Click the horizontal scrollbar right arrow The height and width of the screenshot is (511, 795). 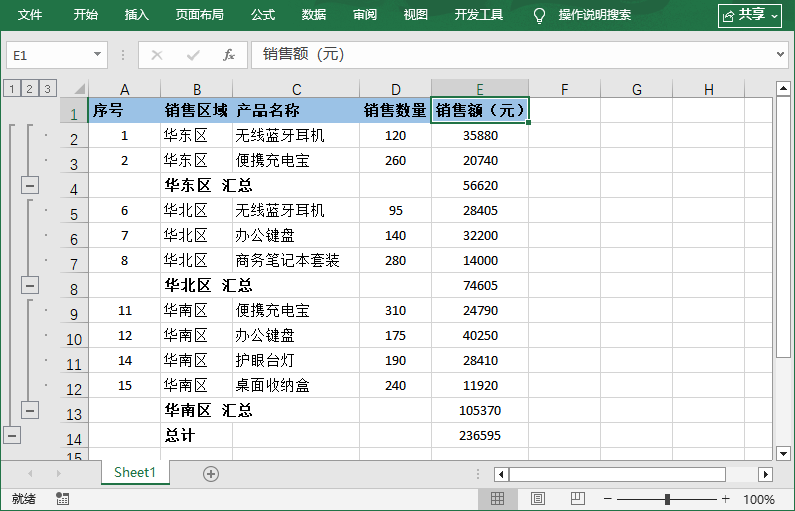point(765,474)
